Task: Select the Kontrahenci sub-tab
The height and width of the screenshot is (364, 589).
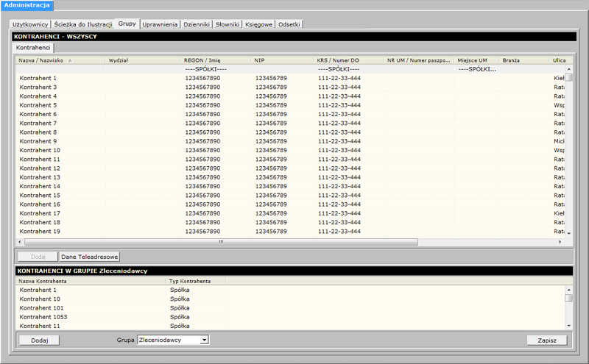Action: click(x=33, y=48)
